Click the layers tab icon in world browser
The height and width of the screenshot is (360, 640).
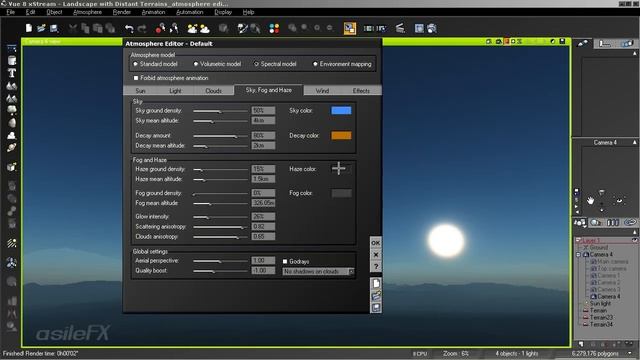click(x=613, y=222)
